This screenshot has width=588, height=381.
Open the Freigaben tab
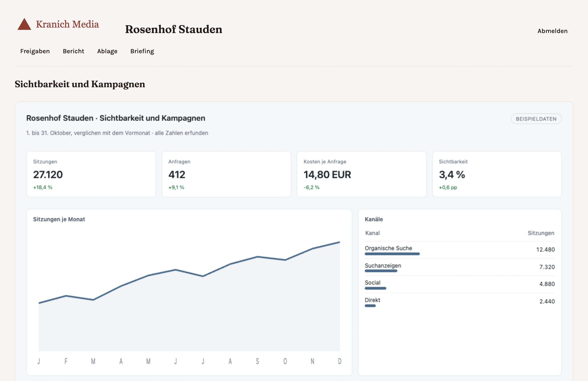[35, 51]
